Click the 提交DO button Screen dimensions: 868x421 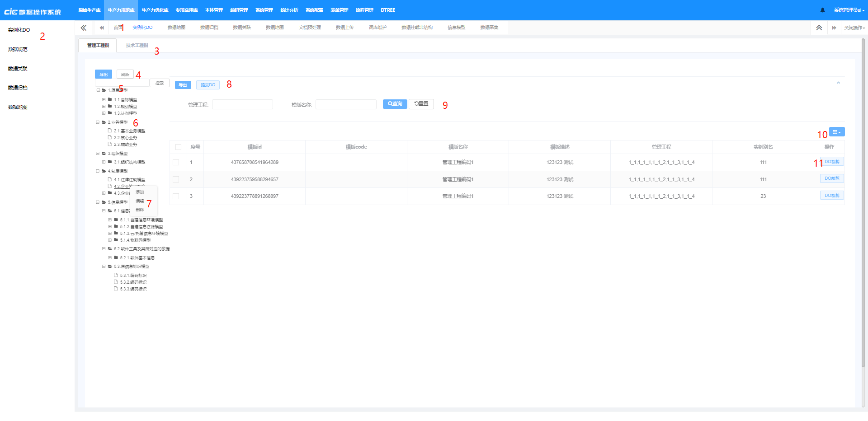[x=208, y=84]
